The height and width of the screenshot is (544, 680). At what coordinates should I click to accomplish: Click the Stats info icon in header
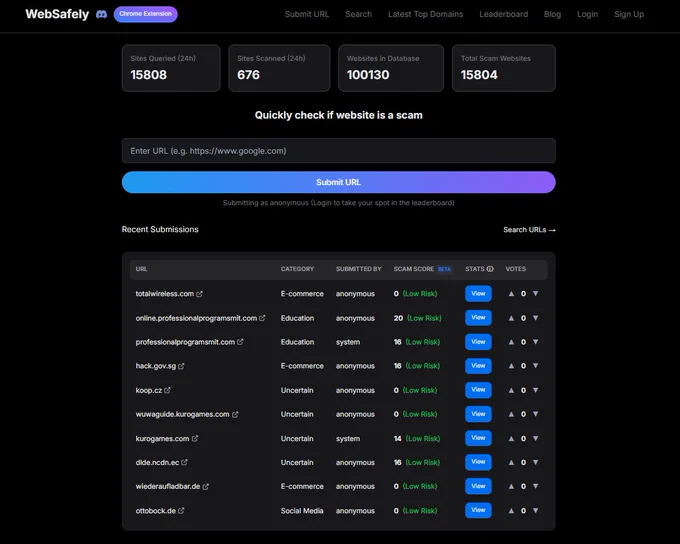coord(490,269)
